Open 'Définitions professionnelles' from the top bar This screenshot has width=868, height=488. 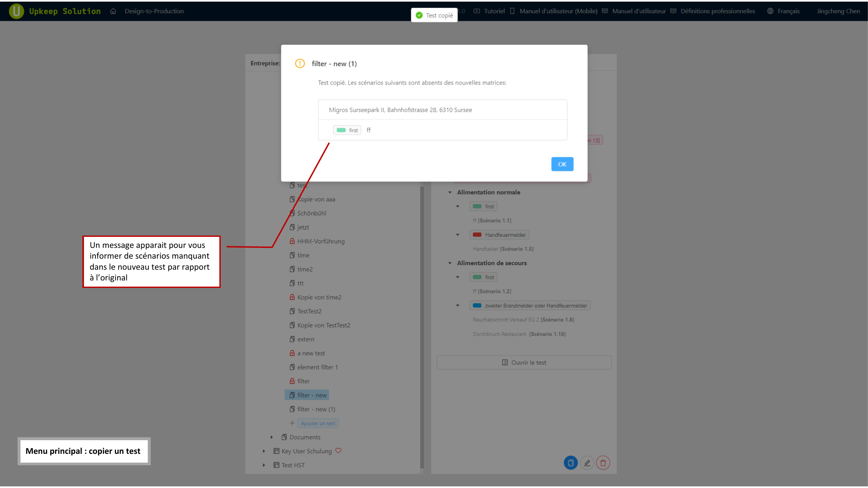click(718, 11)
